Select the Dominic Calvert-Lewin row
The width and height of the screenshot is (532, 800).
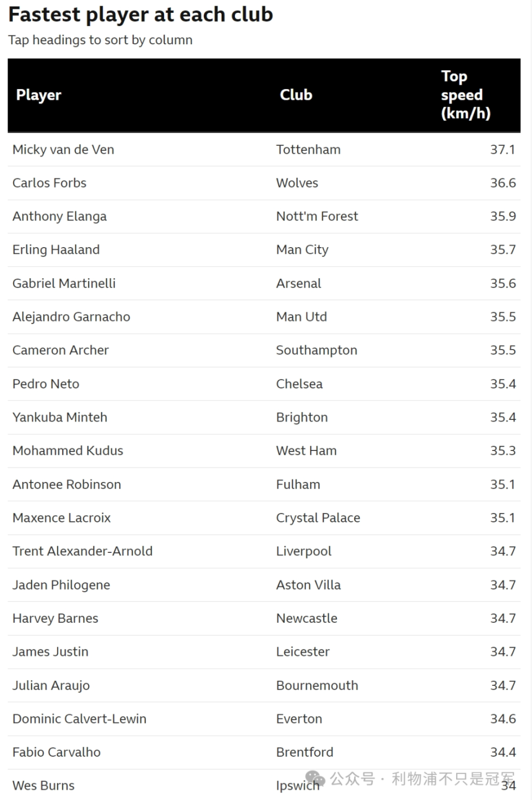(x=264, y=719)
